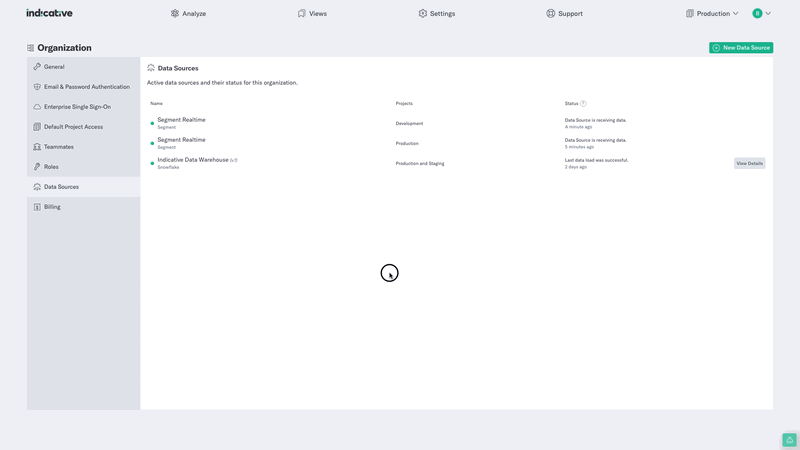
Task: Click the Production and Staging cell
Action: (420, 163)
